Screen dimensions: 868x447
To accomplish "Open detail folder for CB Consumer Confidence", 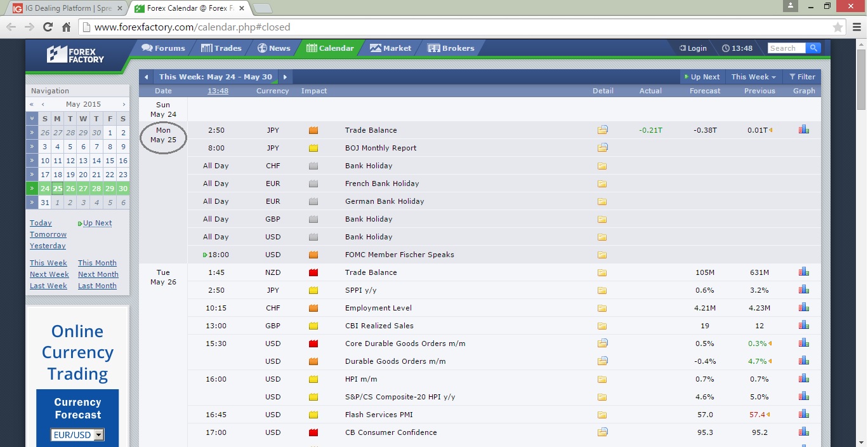I will 602,432.
